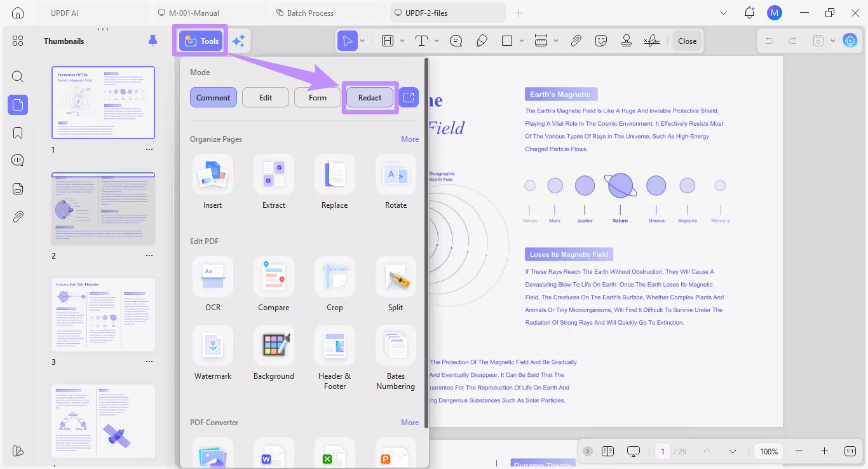This screenshot has width=868, height=469.
Task: Switch to Edit mode
Action: (266, 97)
